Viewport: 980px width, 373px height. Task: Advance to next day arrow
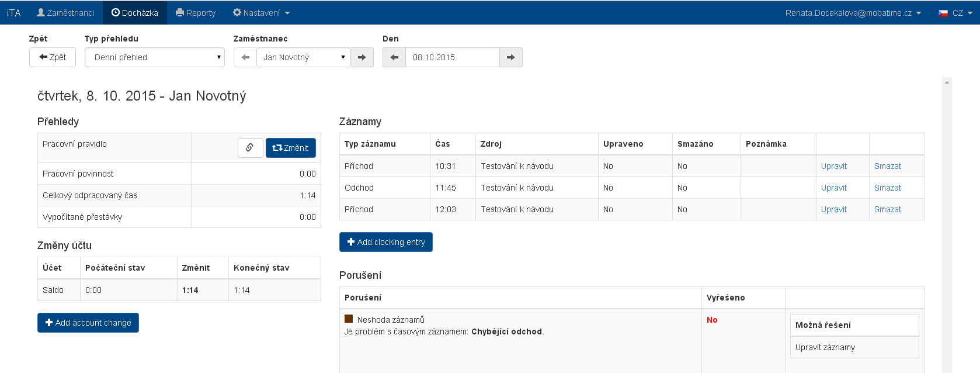[x=511, y=57]
